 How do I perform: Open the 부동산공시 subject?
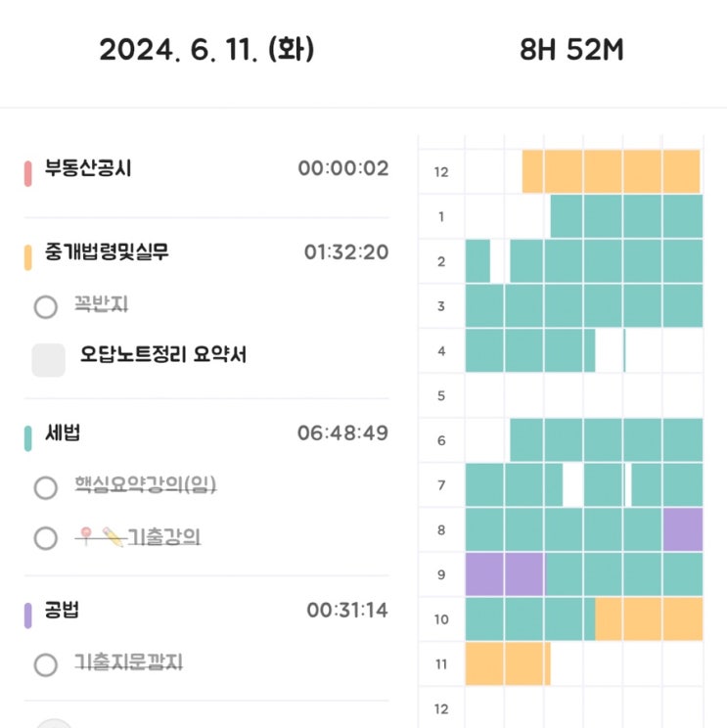(x=88, y=168)
